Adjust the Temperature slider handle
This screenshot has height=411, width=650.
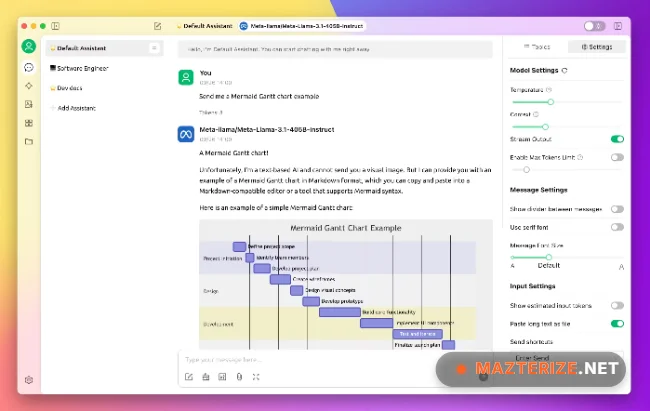[x=551, y=102]
